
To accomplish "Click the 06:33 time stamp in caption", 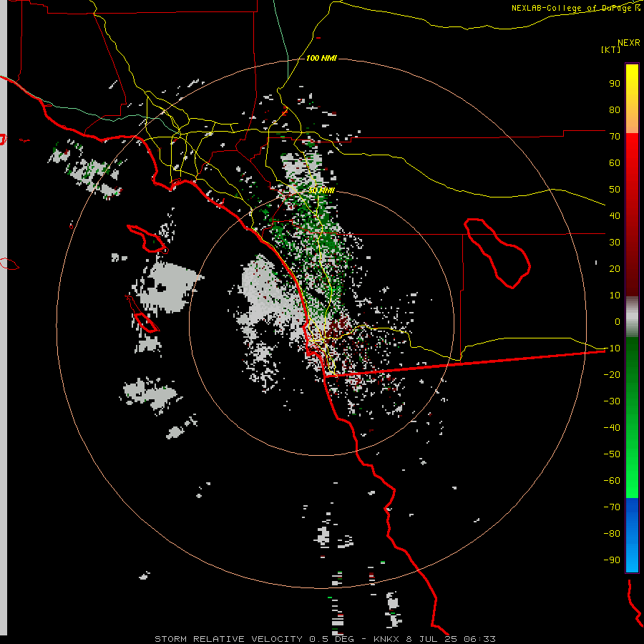I will click(x=479, y=639).
